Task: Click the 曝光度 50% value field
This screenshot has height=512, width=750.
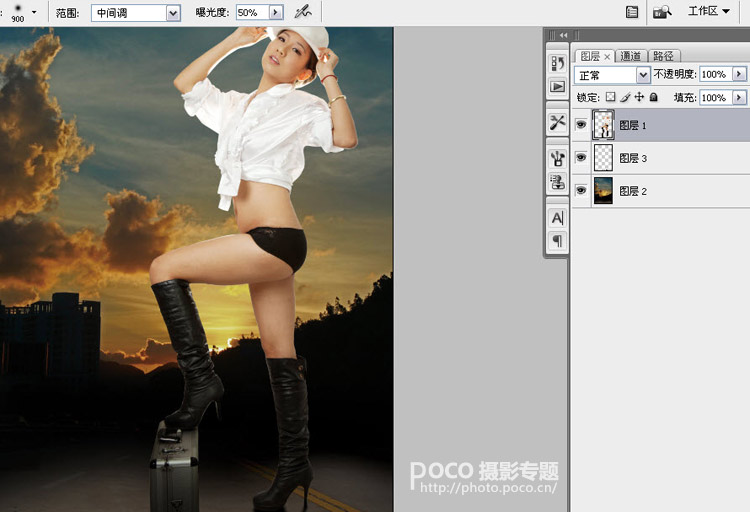Action: coord(253,12)
